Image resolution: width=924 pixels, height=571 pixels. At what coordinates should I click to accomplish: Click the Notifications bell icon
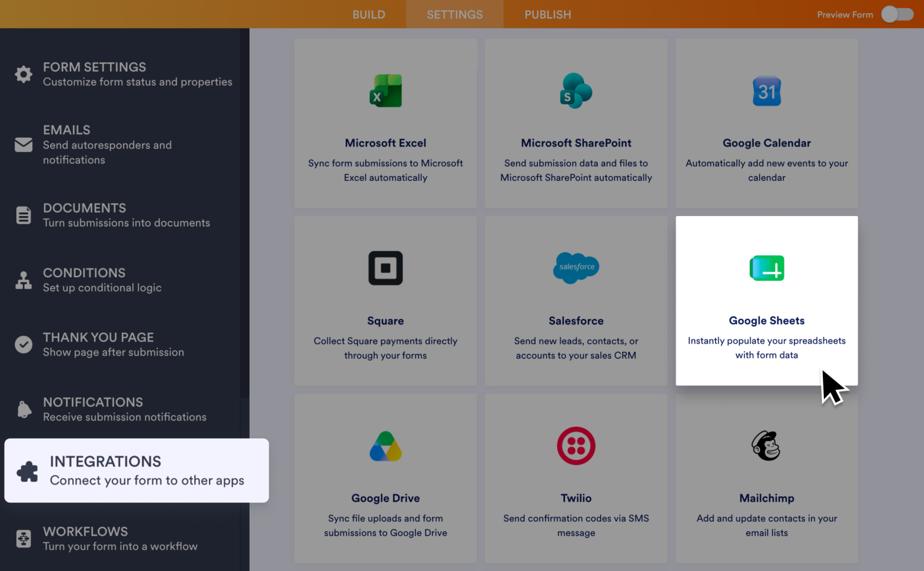tap(24, 409)
